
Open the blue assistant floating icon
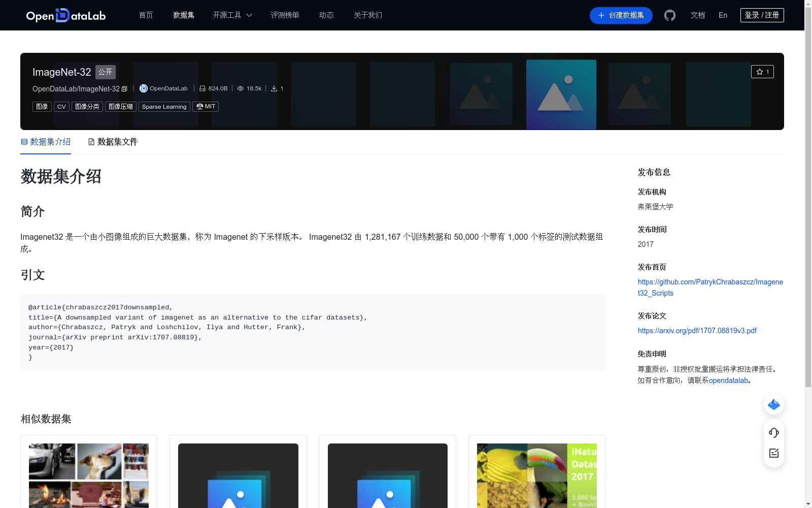pos(774,404)
